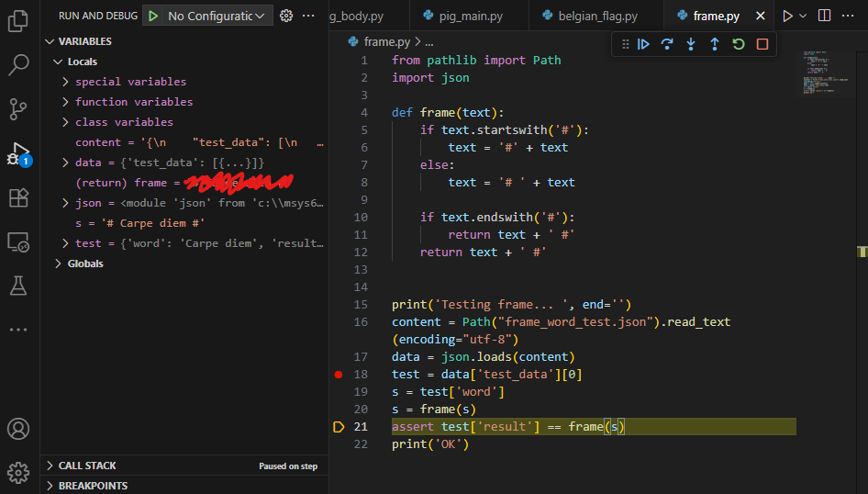Image resolution: width=868 pixels, height=494 pixels.
Task: Open the Extensions view
Action: (18, 197)
